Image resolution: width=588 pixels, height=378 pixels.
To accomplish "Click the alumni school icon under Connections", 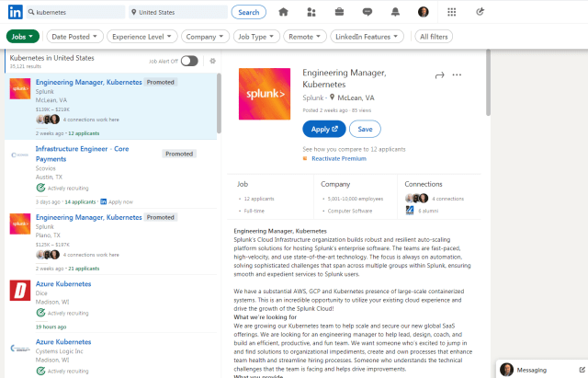I will click(410, 211).
